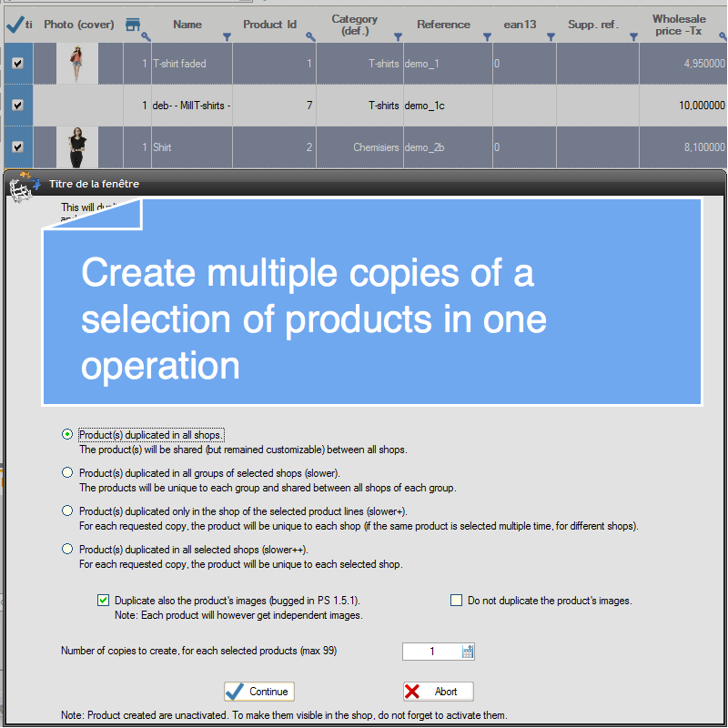Viewport: 728px width, 728px height.
Task: Toggle 'Duplicate also the product's images' checkbox
Action: (x=103, y=601)
